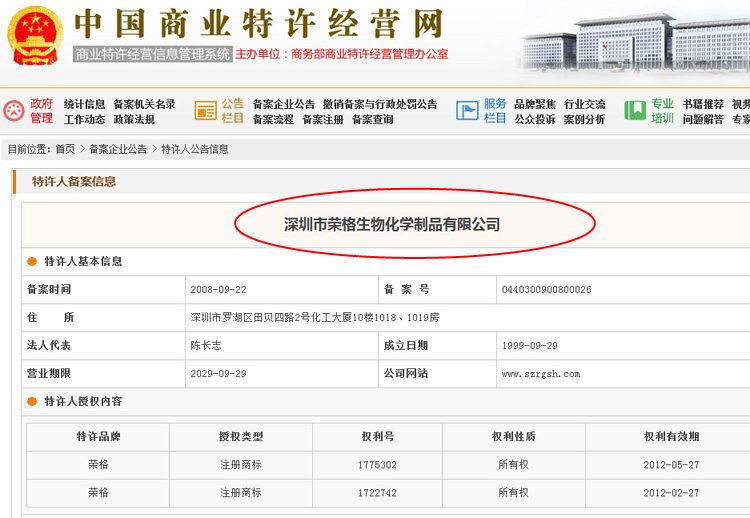Click the building banner image
Image resolution: width=750 pixels, height=518 pixels.
click(x=635, y=40)
